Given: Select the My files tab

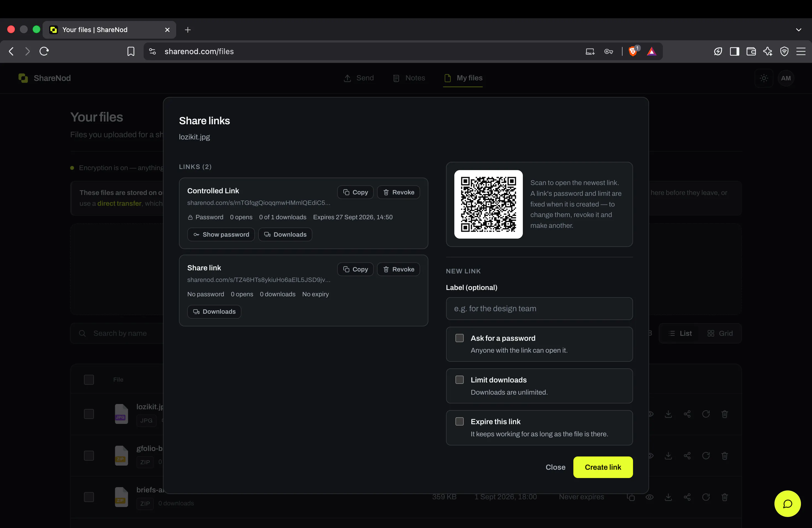Looking at the screenshot, I should [x=463, y=78].
